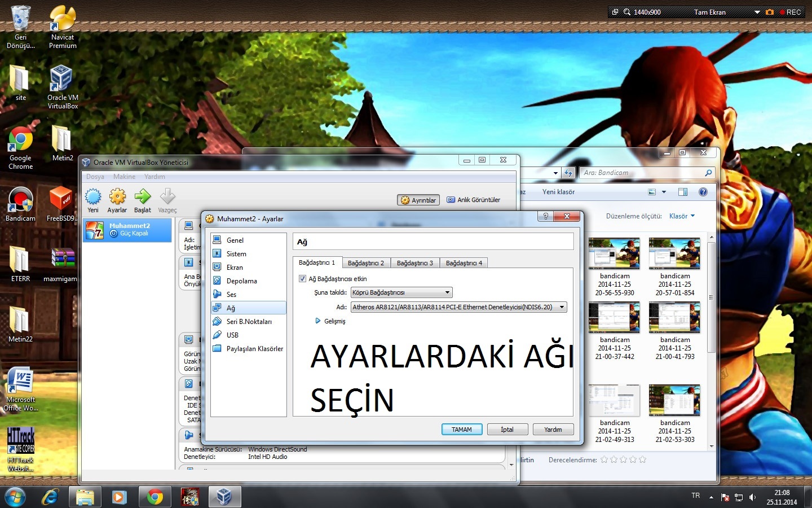
Task: Click the Ayrıntılar details button
Action: [x=418, y=200]
